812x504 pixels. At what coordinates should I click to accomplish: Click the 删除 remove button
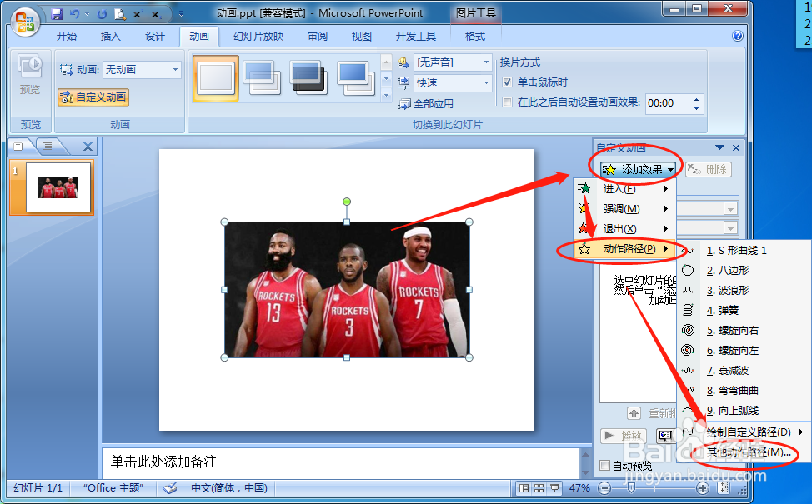(x=709, y=169)
